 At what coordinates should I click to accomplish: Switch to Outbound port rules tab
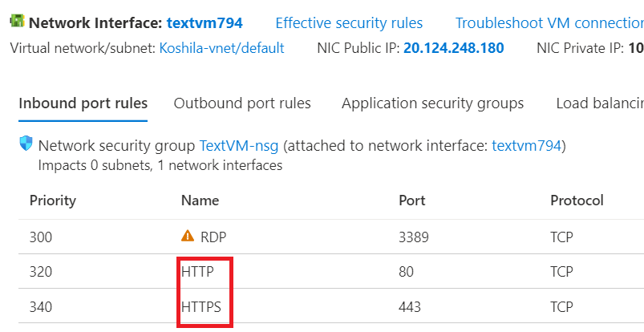[x=242, y=103]
